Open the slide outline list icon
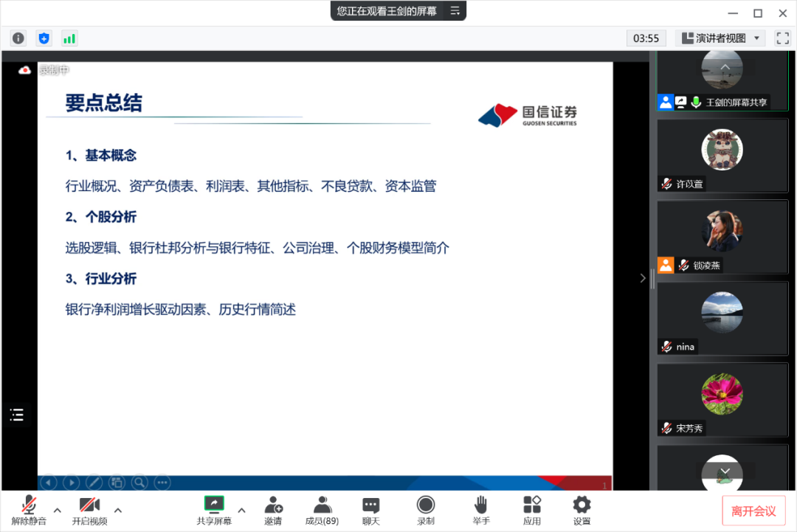This screenshot has height=532, width=797. tap(17, 415)
